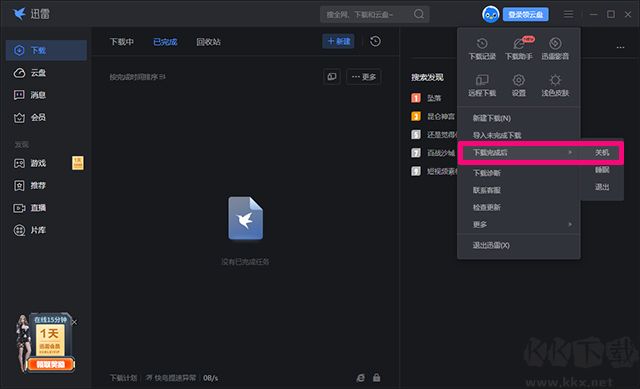This screenshot has width=640, height=389.
Task: Click the lock icon in status bar
Action: [x=376, y=378]
